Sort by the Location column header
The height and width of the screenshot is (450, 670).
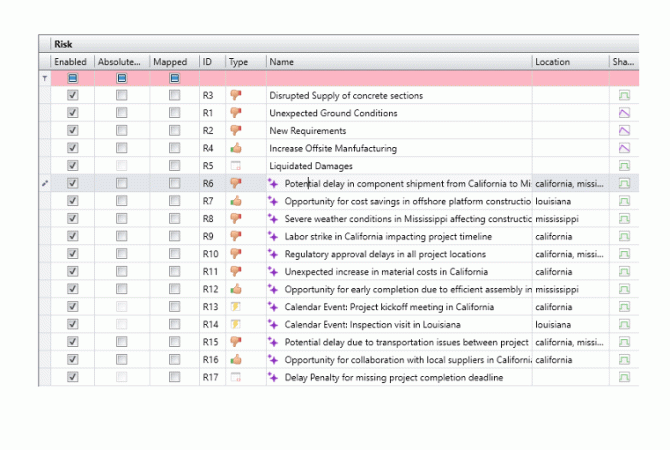pos(568,62)
